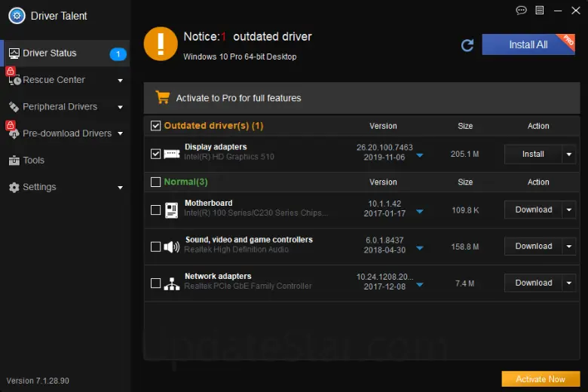
Task: Check the Sound, video and game controllers checkbox
Action: (x=155, y=247)
